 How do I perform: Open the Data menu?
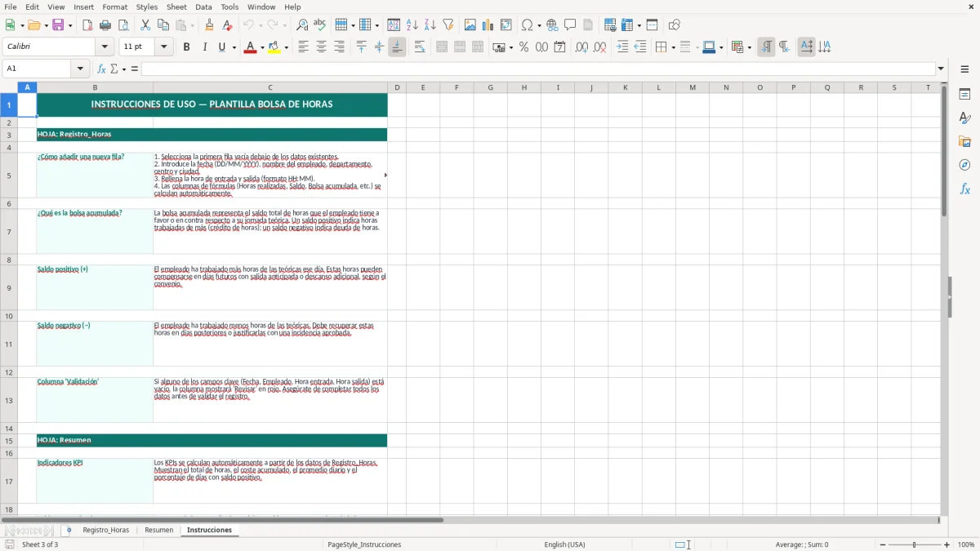(203, 7)
